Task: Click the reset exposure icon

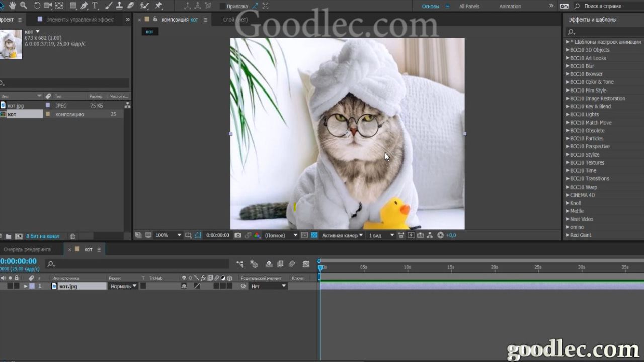Action: coord(441,235)
